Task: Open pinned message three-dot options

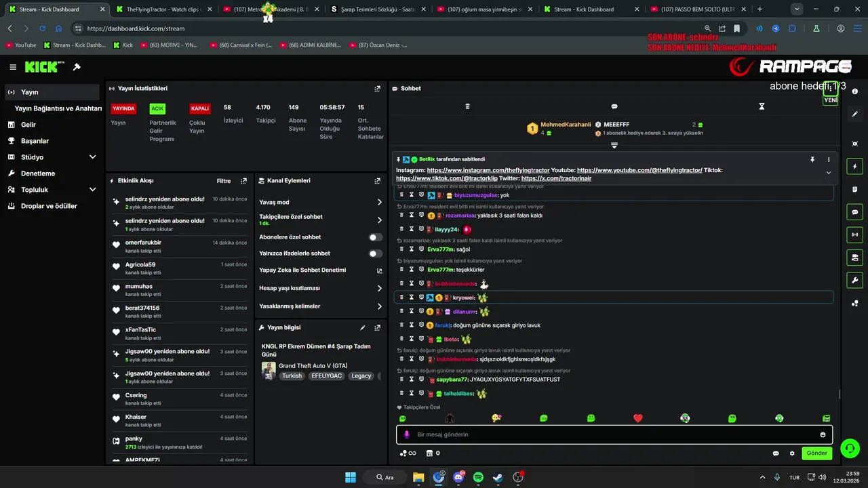Action: (828, 159)
